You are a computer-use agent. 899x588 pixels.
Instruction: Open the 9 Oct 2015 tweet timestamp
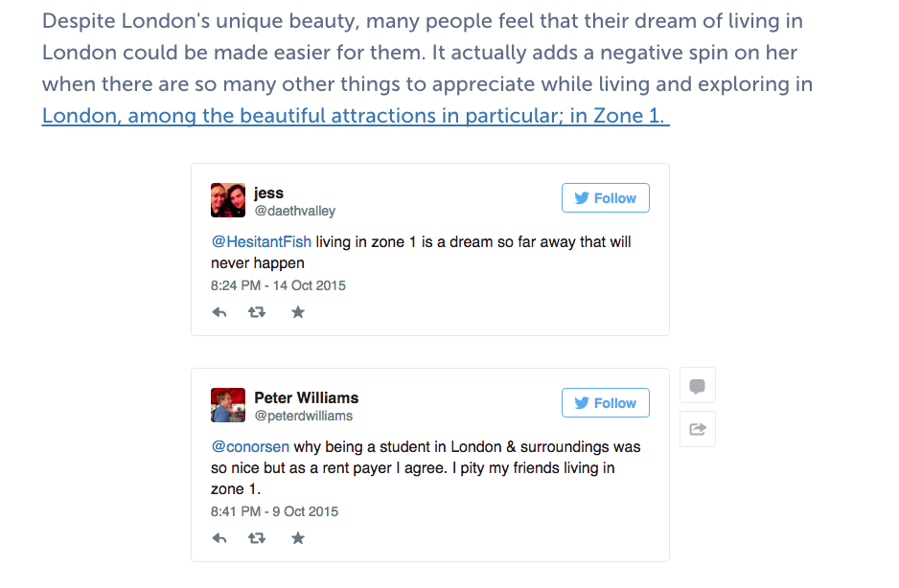click(274, 511)
